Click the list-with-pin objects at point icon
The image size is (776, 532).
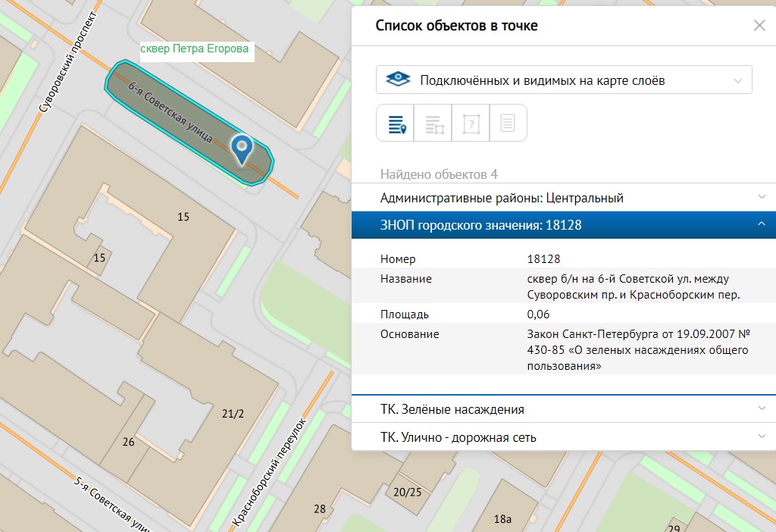[396, 123]
